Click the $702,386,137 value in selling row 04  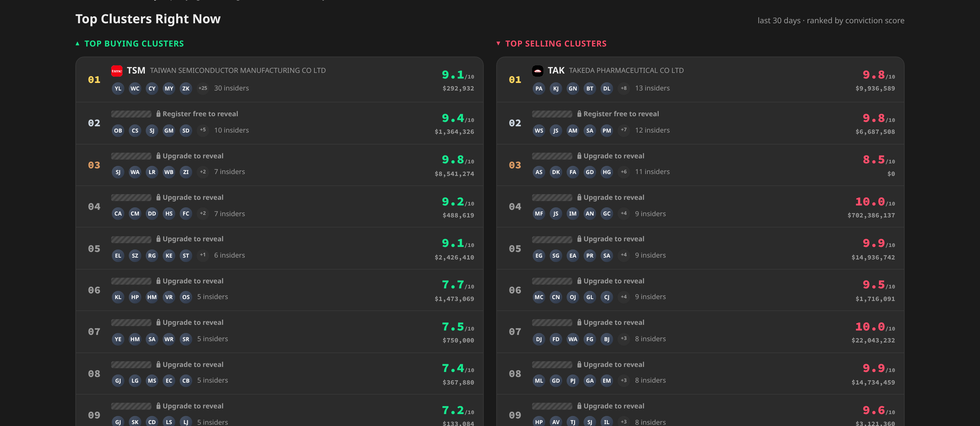[x=871, y=215]
